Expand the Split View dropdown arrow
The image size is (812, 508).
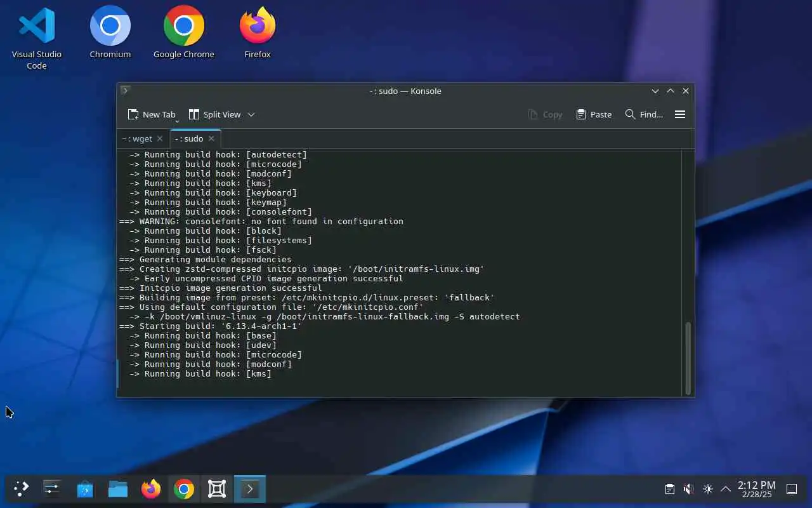point(251,114)
